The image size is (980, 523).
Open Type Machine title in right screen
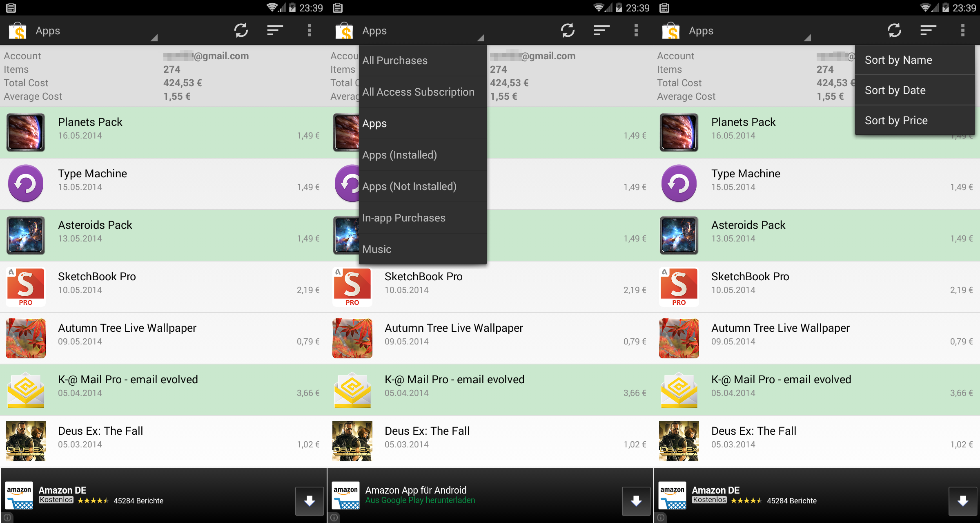746,174
